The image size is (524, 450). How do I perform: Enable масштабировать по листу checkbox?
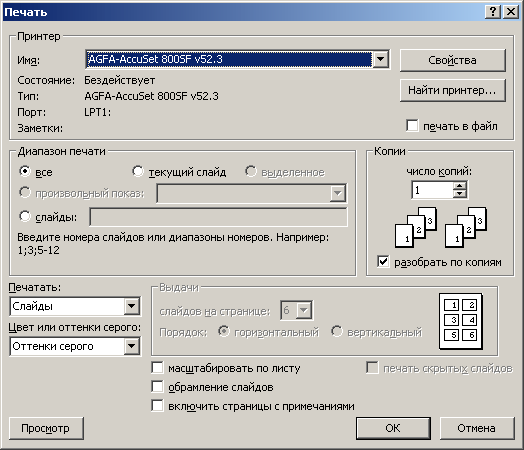(157, 368)
